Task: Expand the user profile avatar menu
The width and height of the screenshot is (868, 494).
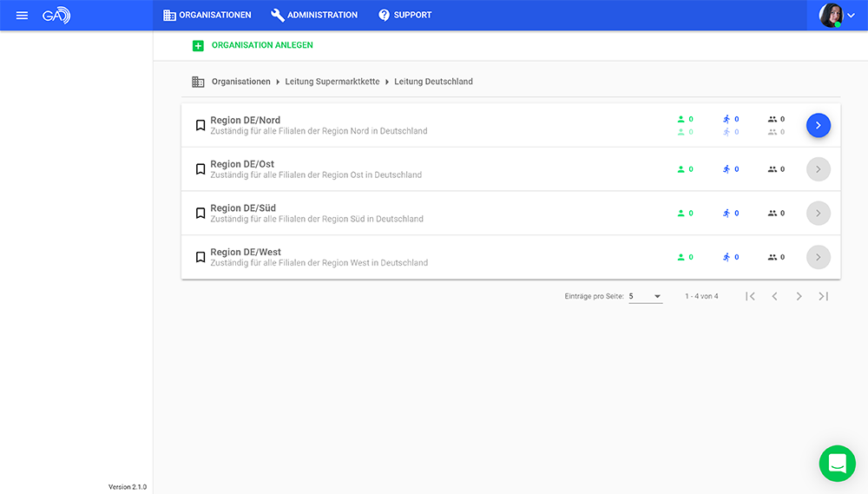Action: click(x=837, y=15)
